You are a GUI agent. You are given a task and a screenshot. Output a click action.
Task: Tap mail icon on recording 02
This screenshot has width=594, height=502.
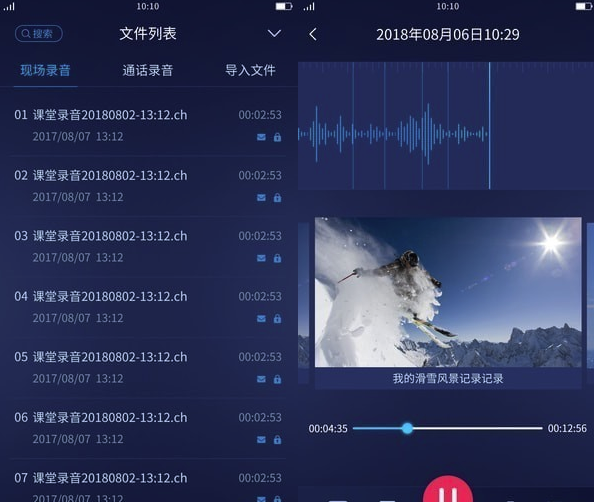point(261,197)
